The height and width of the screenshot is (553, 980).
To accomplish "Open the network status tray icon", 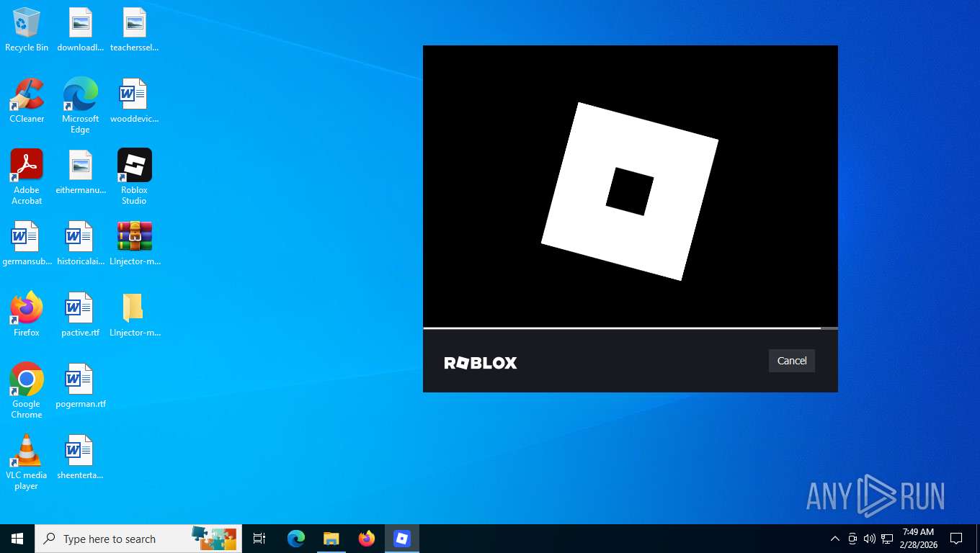I will click(887, 539).
